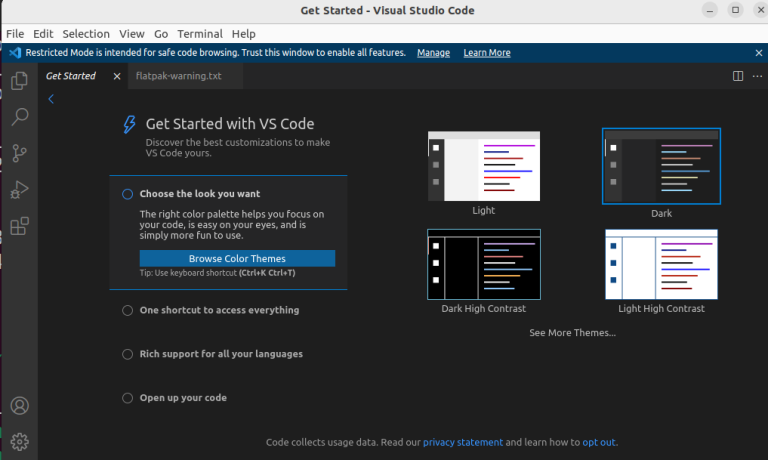Image resolution: width=768 pixels, height=460 pixels.
Task: Open the Run and Debug icon
Action: [x=19, y=190]
